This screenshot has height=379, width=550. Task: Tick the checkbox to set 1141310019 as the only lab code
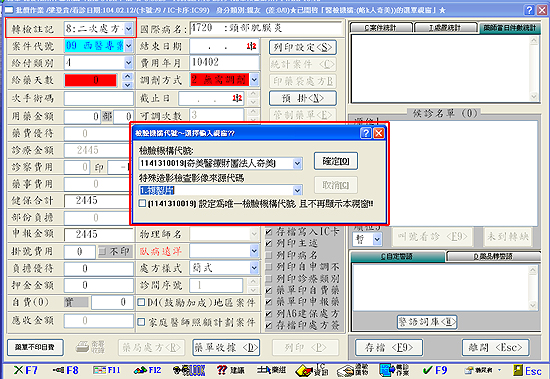click(142, 203)
